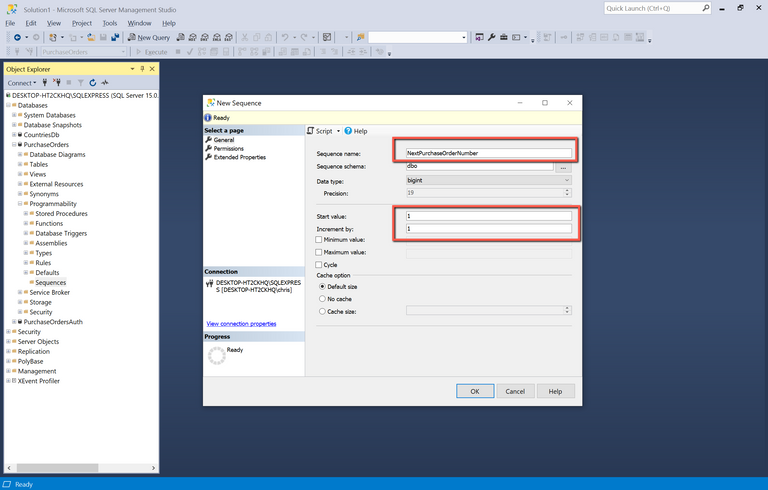768x490 pixels.
Task: Click the Navigate Backward arrow icon
Action: 17,37
